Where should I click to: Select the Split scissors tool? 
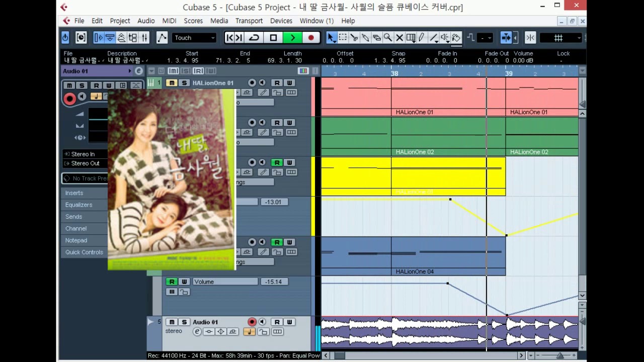(354, 38)
